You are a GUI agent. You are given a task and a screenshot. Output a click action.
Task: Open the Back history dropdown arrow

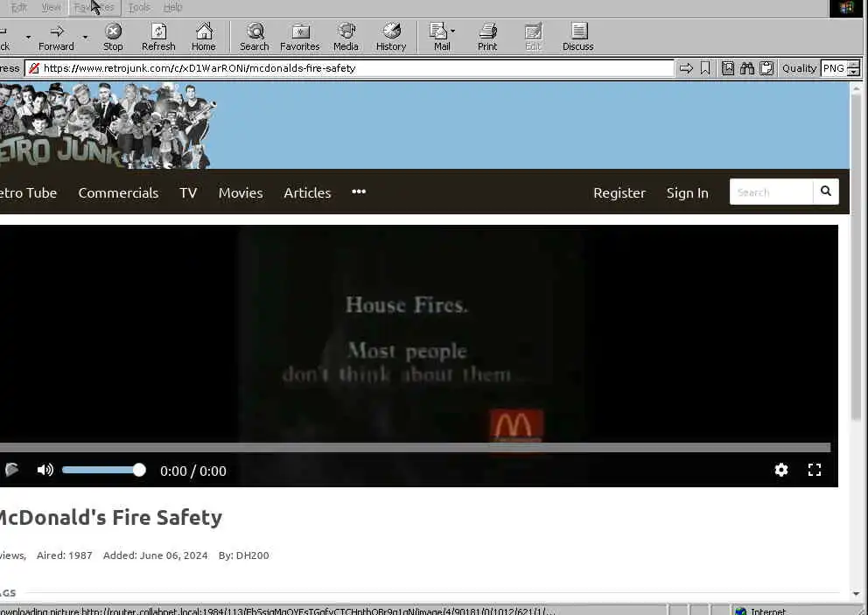coord(28,37)
